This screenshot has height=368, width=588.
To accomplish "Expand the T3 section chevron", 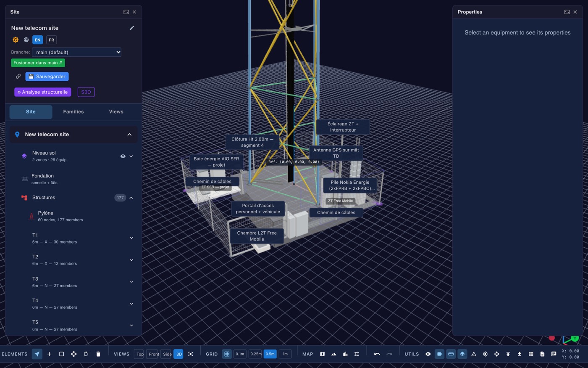I will pos(131,282).
